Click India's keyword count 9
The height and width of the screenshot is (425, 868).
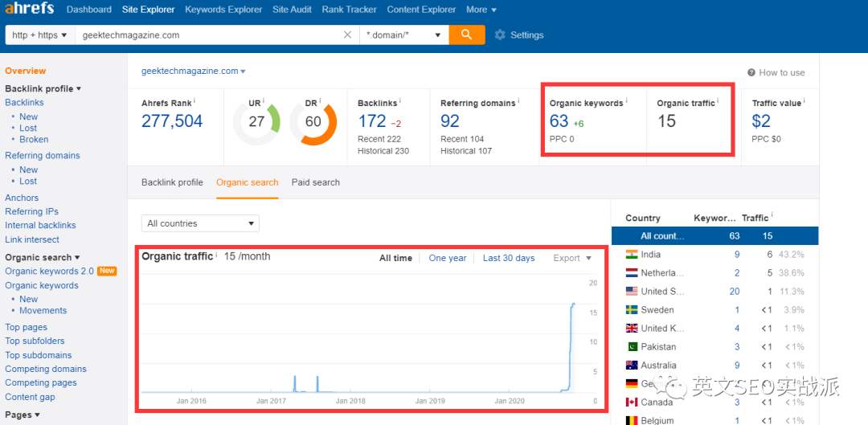(x=737, y=255)
